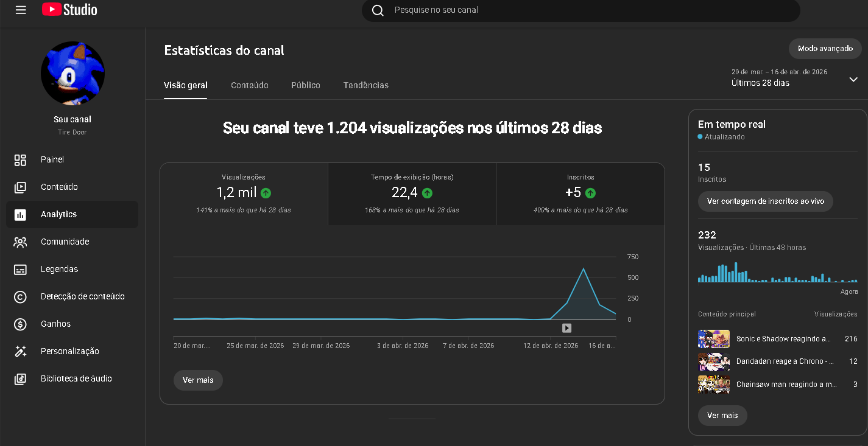Screen dimensions: 868x446
Task: Open the Dandadan reage a Chrono thumbnail
Action: (714, 361)
